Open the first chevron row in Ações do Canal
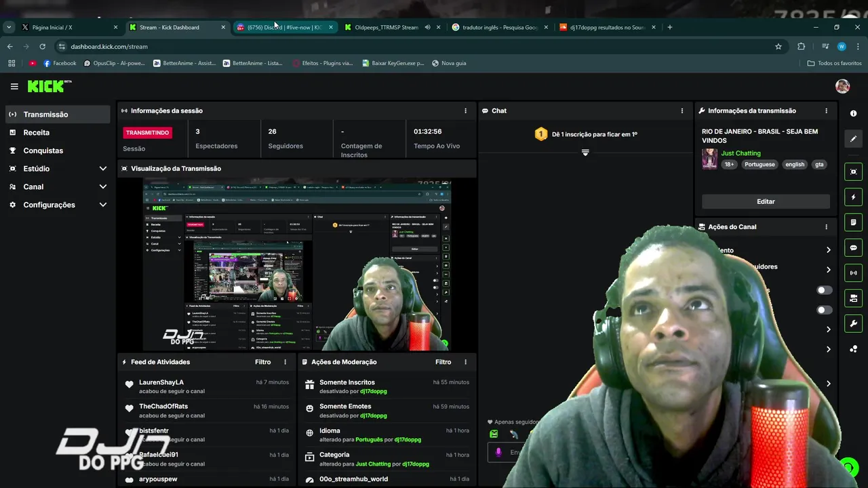Screen dimensions: 868x488 (x=828, y=250)
